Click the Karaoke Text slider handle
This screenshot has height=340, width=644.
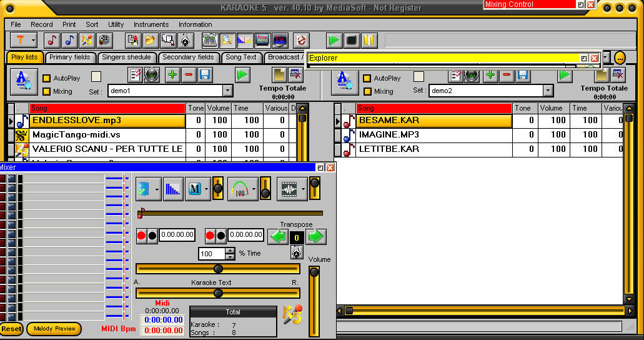tap(218, 293)
